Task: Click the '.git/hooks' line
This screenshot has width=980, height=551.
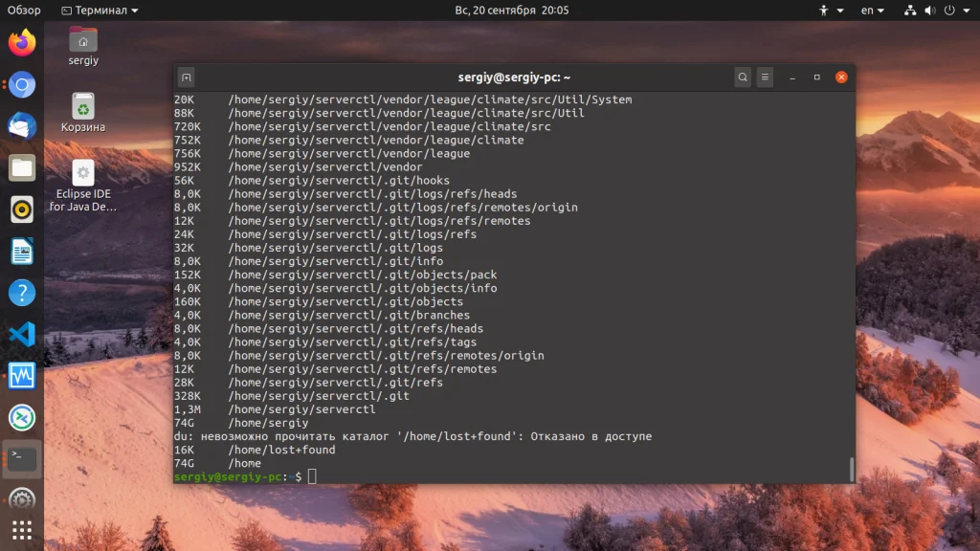Action: 312,181
